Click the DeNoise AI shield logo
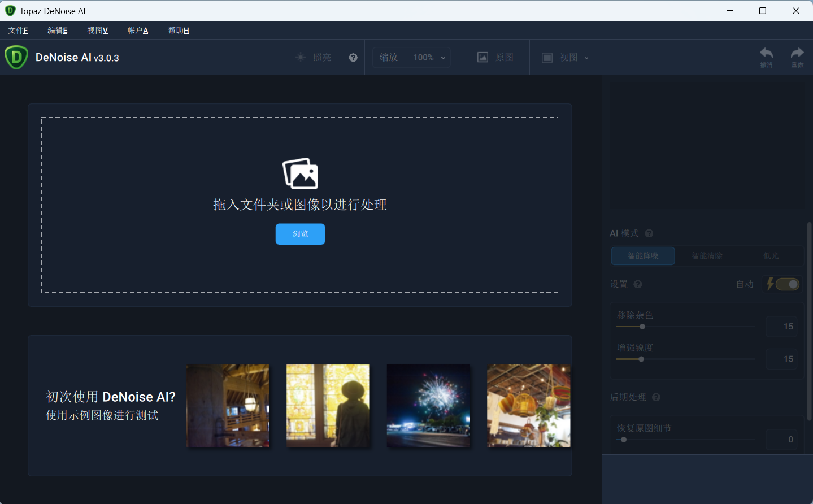This screenshot has height=504, width=813. pyautogui.click(x=16, y=58)
